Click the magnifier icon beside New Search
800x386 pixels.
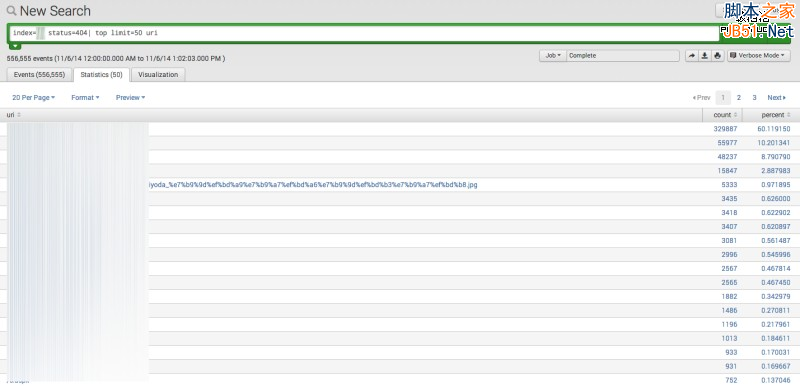coord(11,11)
